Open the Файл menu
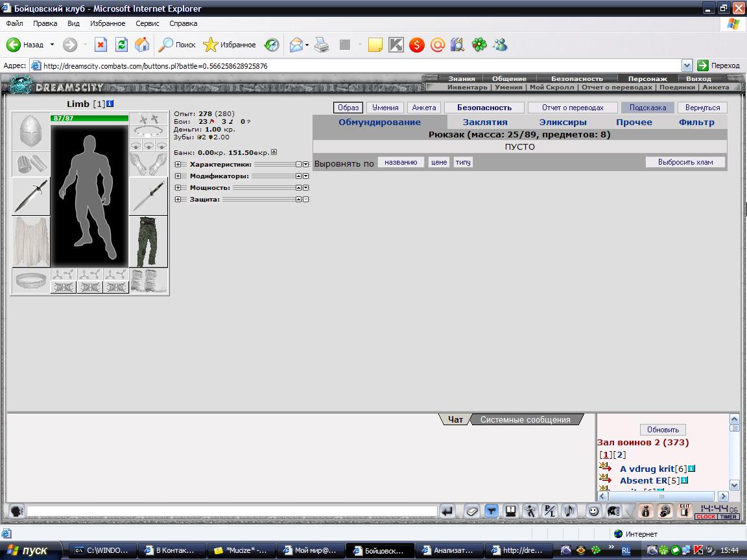This screenshot has height=560, width=747. pos(14,23)
